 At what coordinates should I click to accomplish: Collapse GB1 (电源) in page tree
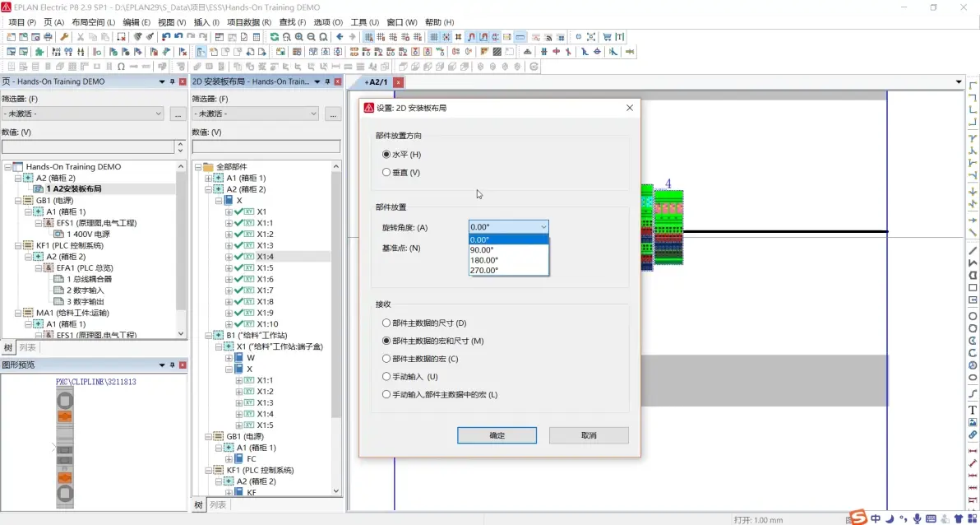[17, 201]
